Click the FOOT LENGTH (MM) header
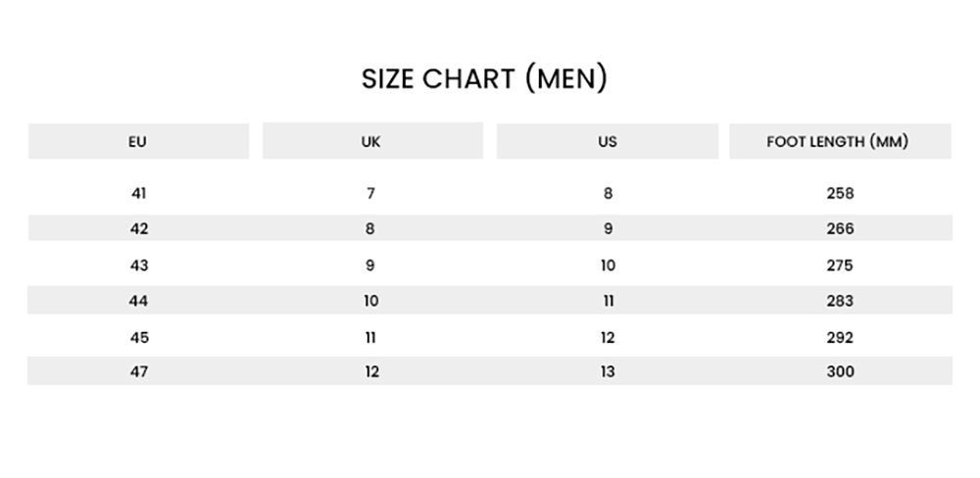The width and height of the screenshot is (980, 478). (x=840, y=141)
